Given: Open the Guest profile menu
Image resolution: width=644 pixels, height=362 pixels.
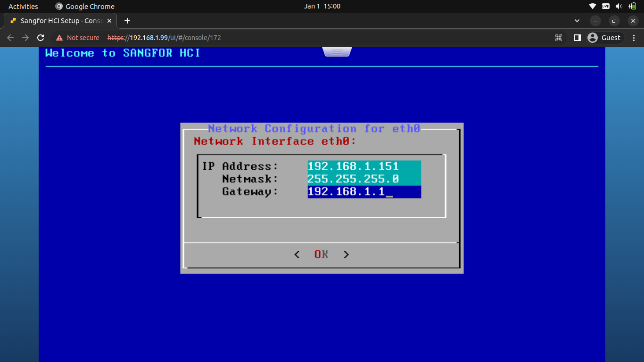Looking at the screenshot, I should click(605, 38).
